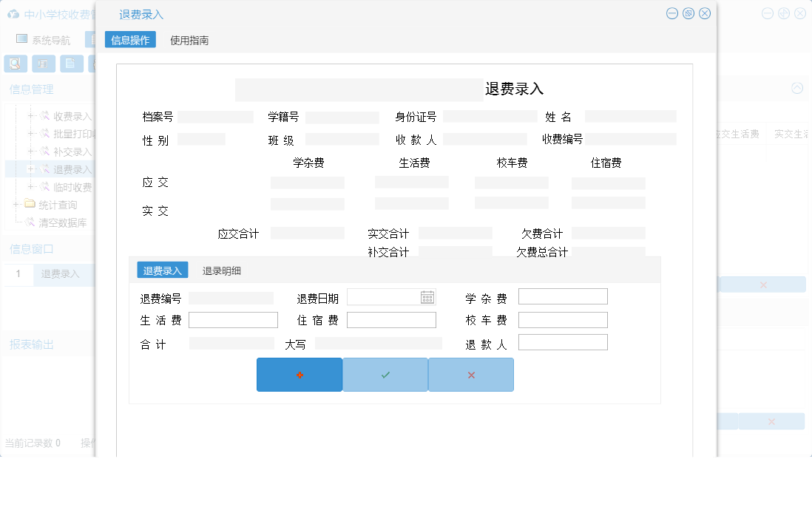The width and height of the screenshot is (812, 521).
Task: Open the 统计查询 folder icon
Action: point(30,203)
